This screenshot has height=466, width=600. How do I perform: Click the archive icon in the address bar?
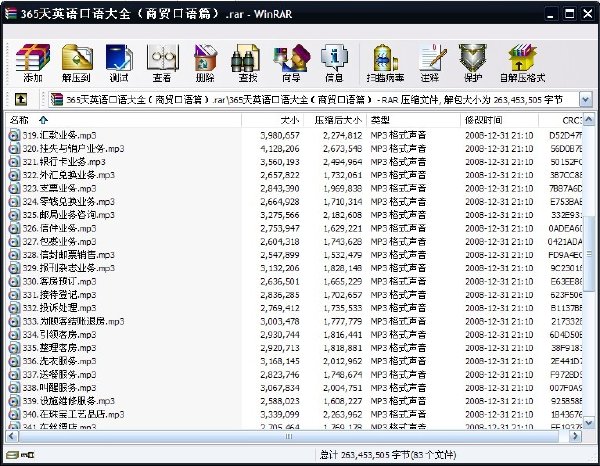pyautogui.click(x=57, y=99)
